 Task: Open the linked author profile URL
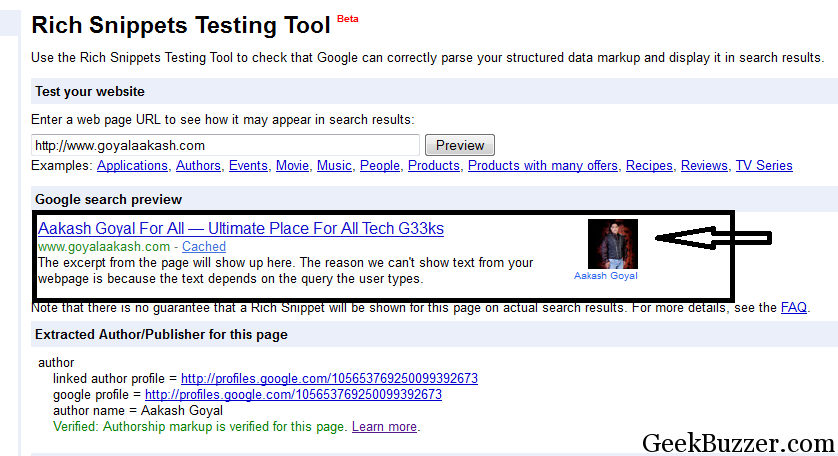329,378
